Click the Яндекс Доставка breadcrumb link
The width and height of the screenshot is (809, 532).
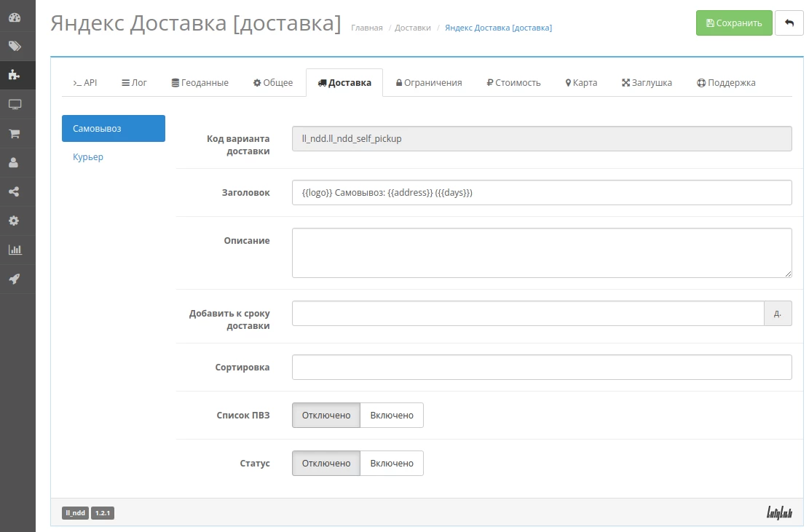click(x=498, y=28)
